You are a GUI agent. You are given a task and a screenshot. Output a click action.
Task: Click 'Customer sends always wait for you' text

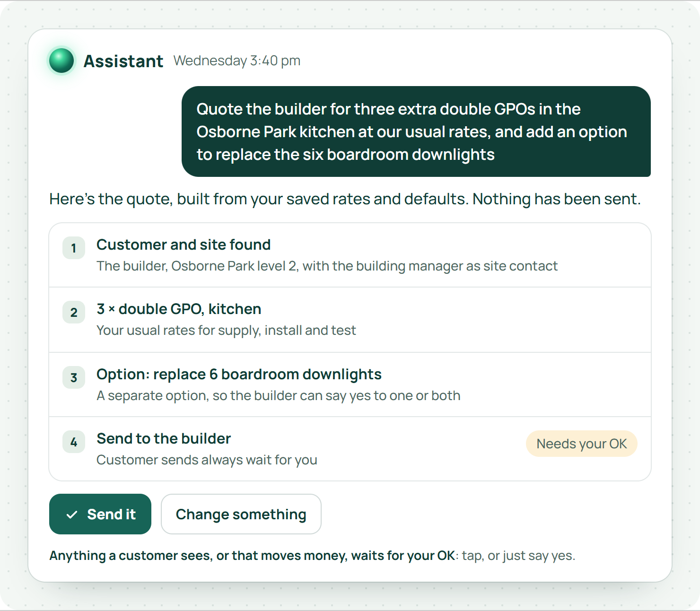pyautogui.click(x=207, y=460)
